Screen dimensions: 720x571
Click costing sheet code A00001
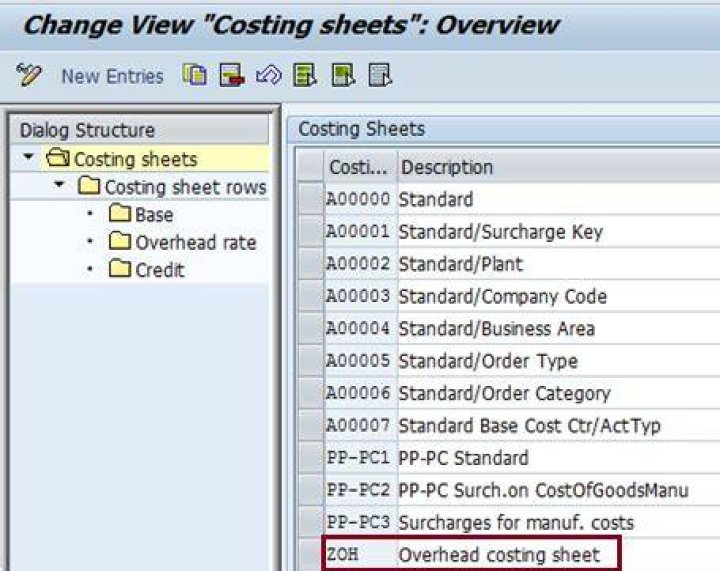[x=358, y=231]
